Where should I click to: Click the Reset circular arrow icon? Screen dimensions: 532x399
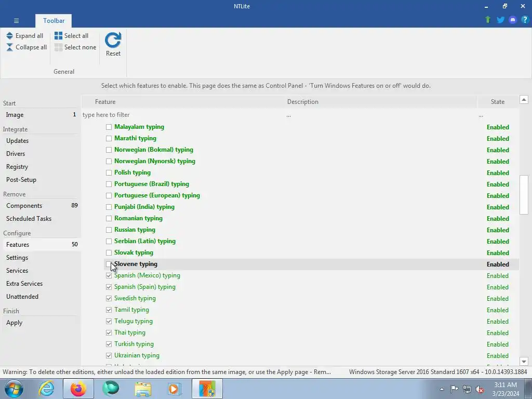click(x=113, y=40)
